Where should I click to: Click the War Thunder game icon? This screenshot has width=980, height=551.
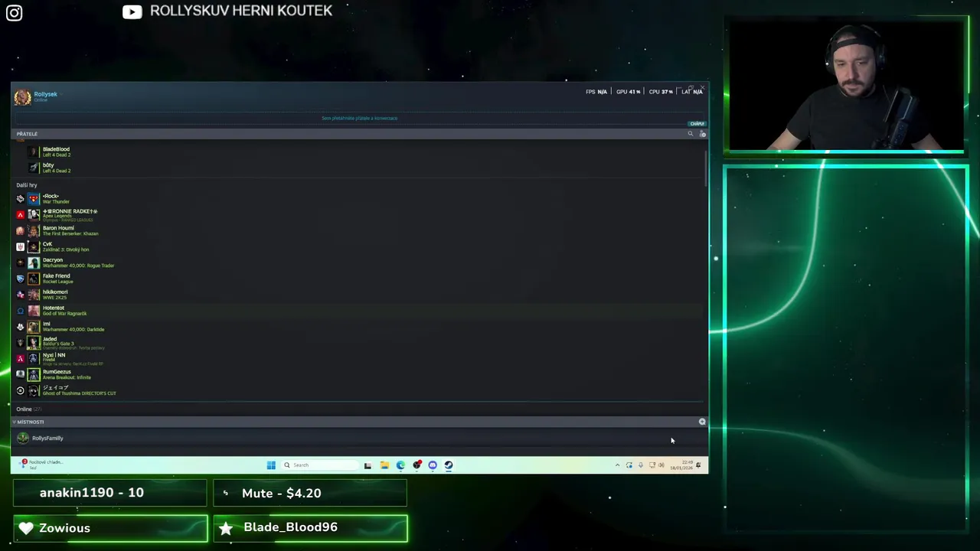point(21,199)
